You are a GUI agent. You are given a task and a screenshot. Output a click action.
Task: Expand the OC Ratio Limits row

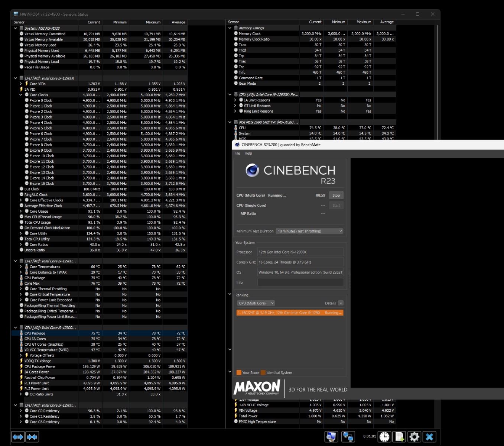(x=21, y=394)
